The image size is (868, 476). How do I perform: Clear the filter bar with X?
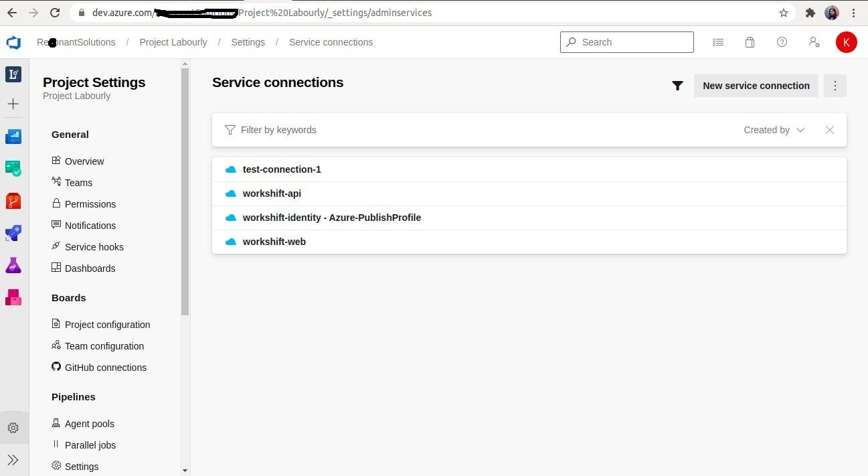830,130
